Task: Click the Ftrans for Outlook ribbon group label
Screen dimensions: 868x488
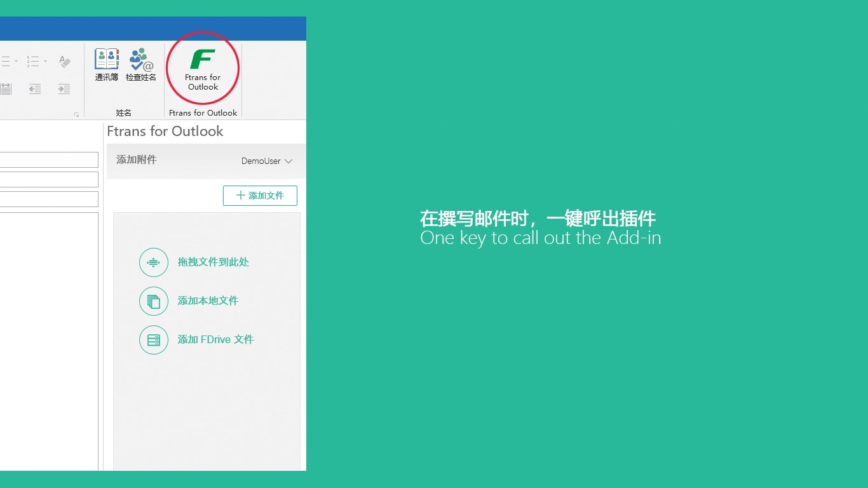Action: click(203, 113)
